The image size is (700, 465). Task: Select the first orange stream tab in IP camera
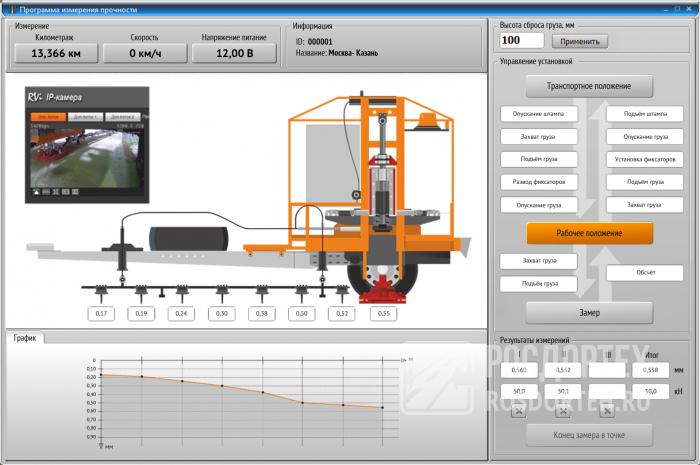(47, 117)
